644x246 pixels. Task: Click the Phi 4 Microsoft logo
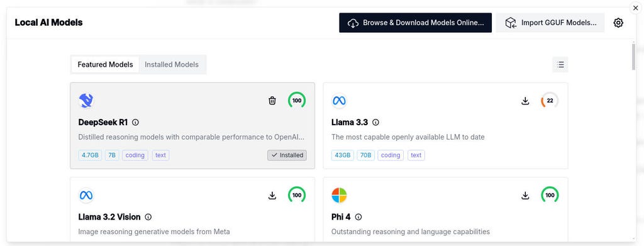click(x=339, y=195)
